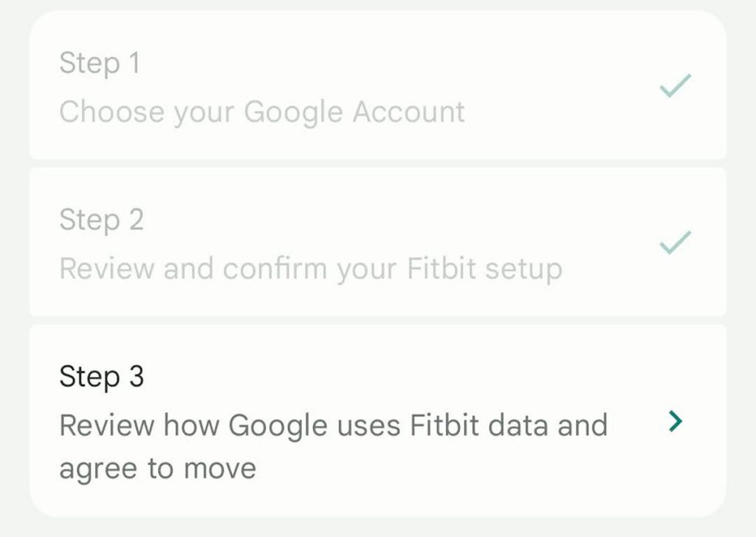
Task: Click "Review and confirm your Fitbit setup" text
Action: (x=310, y=269)
